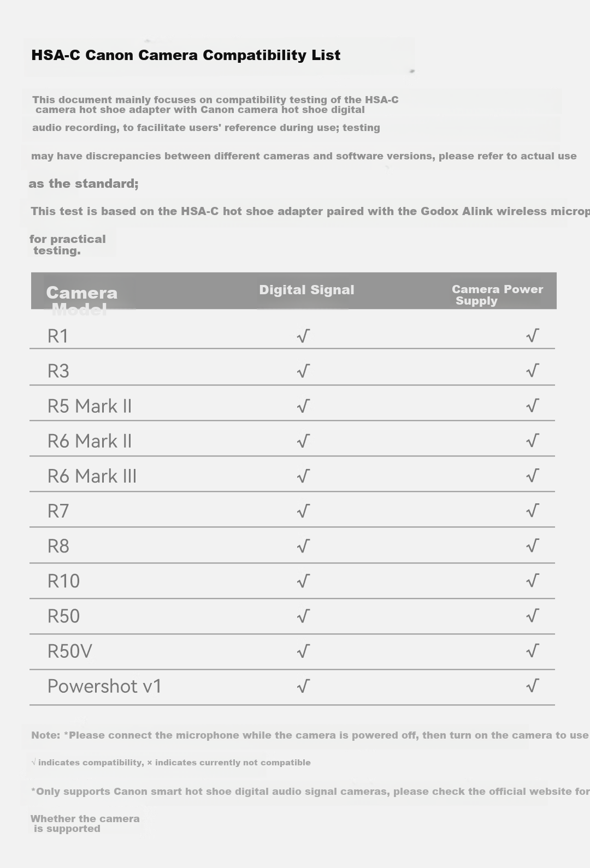Click the Digital Signal checkmark for R5 Mark II
The width and height of the screenshot is (590, 868).
click(303, 406)
